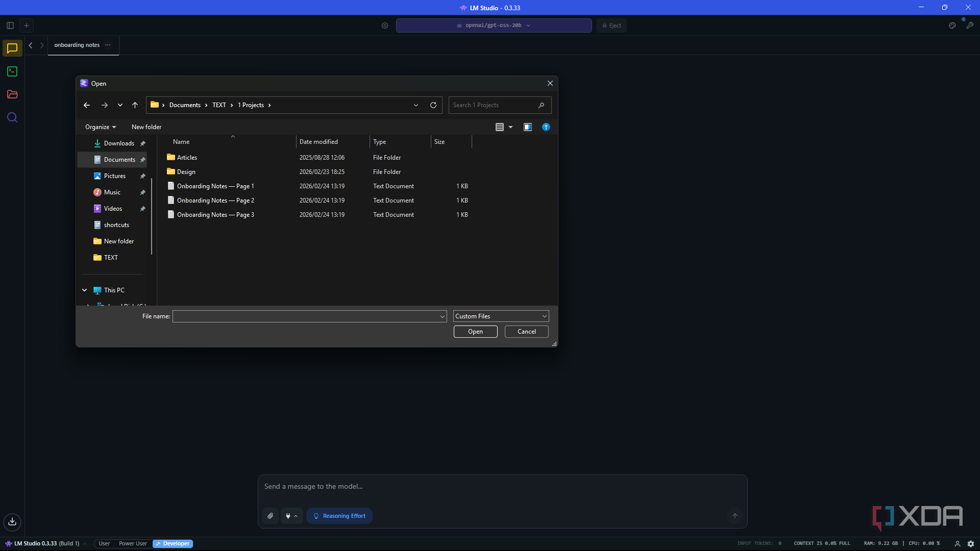This screenshot has width=980, height=551.
Task: Refresh the file dialog folder view
Action: pyautogui.click(x=433, y=105)
